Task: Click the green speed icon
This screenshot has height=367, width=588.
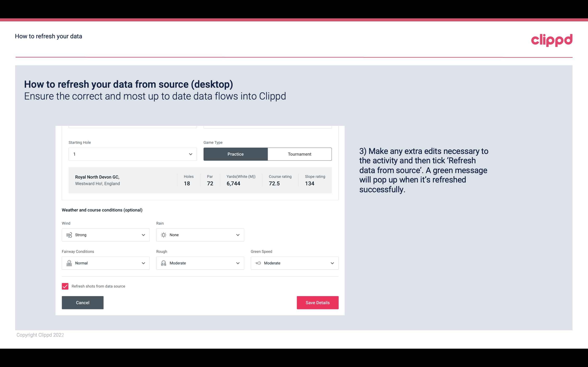Action: click(258, 263)
